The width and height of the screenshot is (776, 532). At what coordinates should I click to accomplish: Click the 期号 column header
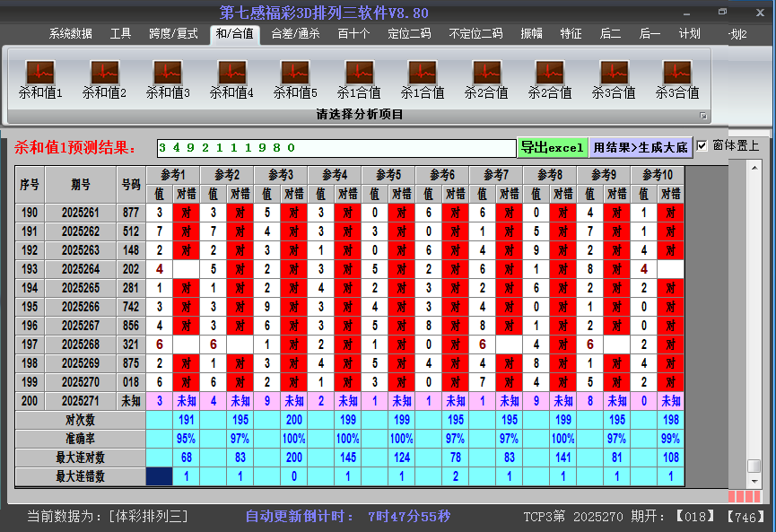click(x=81, y=184)
